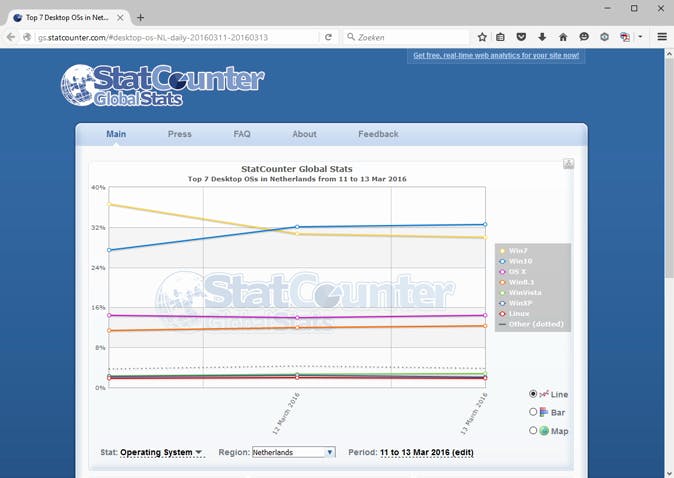Select the Line chart radio button
Image resolution: width=674 pixels, height=478 pixels.
[x=533, y=394]
